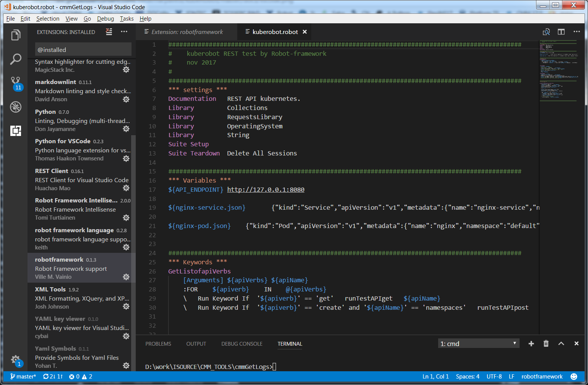Open the Explorer view in activity bar
This screenshot has width=588, height=385.
[16, 36]
